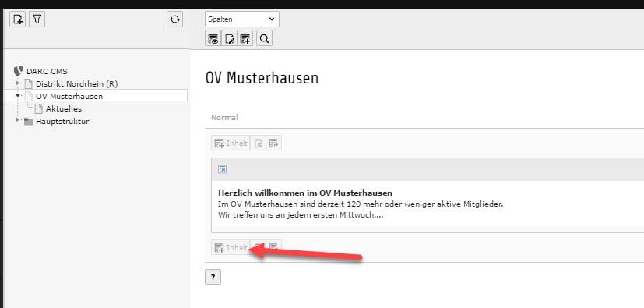
Task: Click the lower Inhalt button at arrow
Action: point(231,247)
